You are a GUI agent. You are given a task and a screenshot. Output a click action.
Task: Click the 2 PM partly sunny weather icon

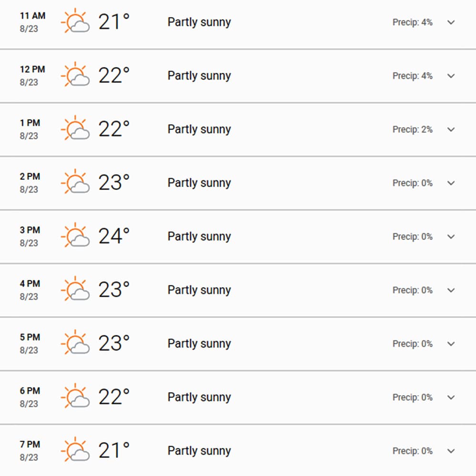click(75, 181)
